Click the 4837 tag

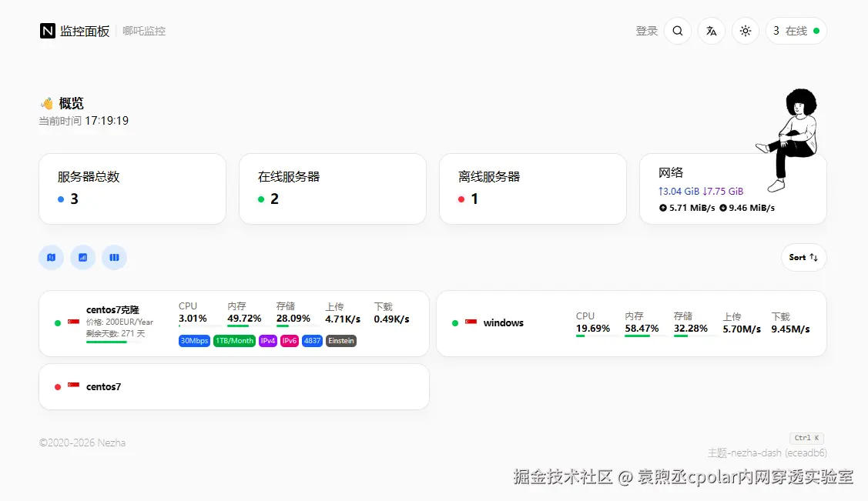pyautogui.click(x=312, y=341)
